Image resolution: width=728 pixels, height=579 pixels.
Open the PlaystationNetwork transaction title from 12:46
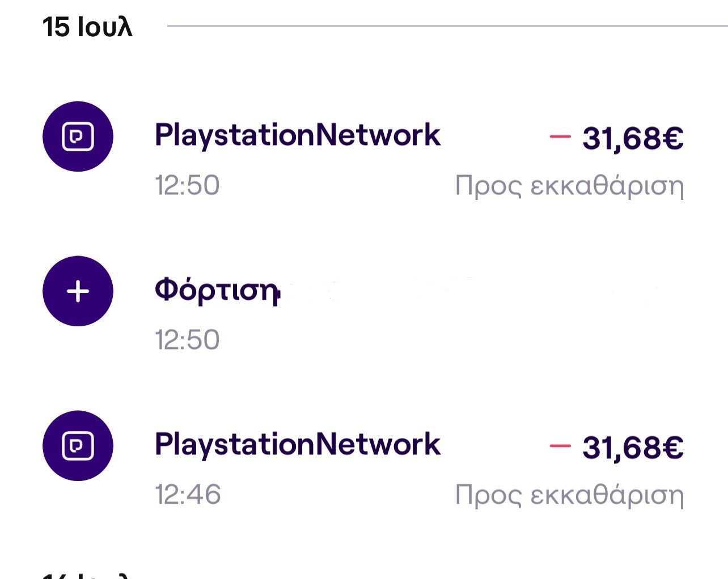pos(297,445)
